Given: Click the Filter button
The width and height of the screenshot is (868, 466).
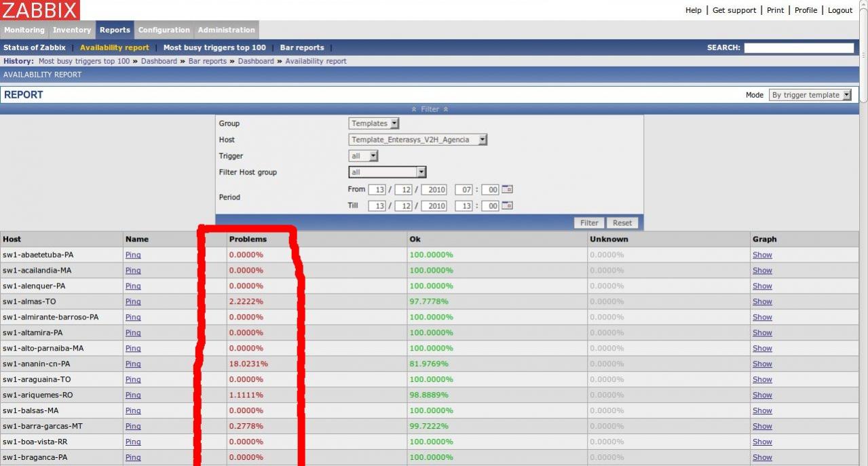Looking at the screenshot, I should [589, 222].
